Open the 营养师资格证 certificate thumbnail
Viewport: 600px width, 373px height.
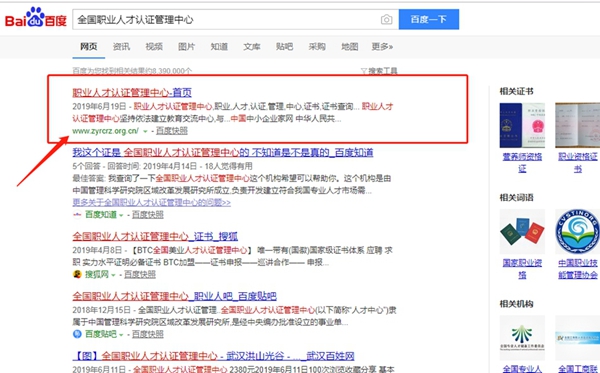point(522,125)
